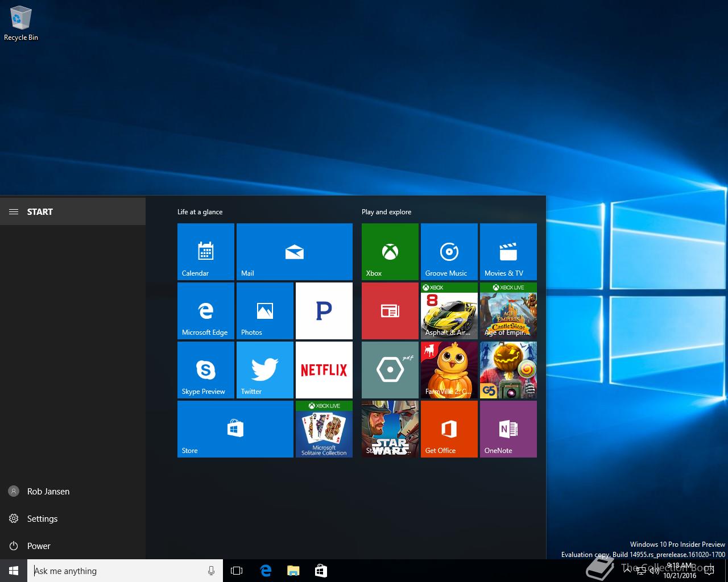Image resolution: width=728 pixels, height=582 pixels.
Task: Activate Cortana microphone icon
Action: (x=211, y=571)
